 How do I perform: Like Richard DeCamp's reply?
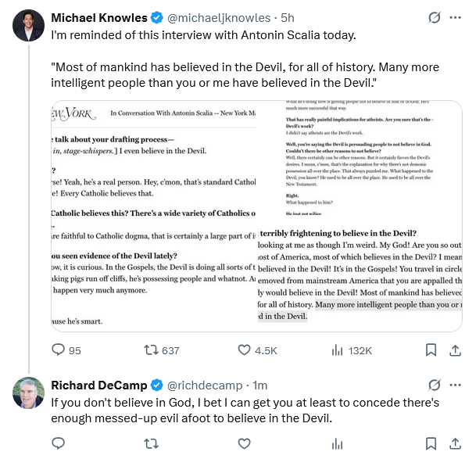(244, 443)
